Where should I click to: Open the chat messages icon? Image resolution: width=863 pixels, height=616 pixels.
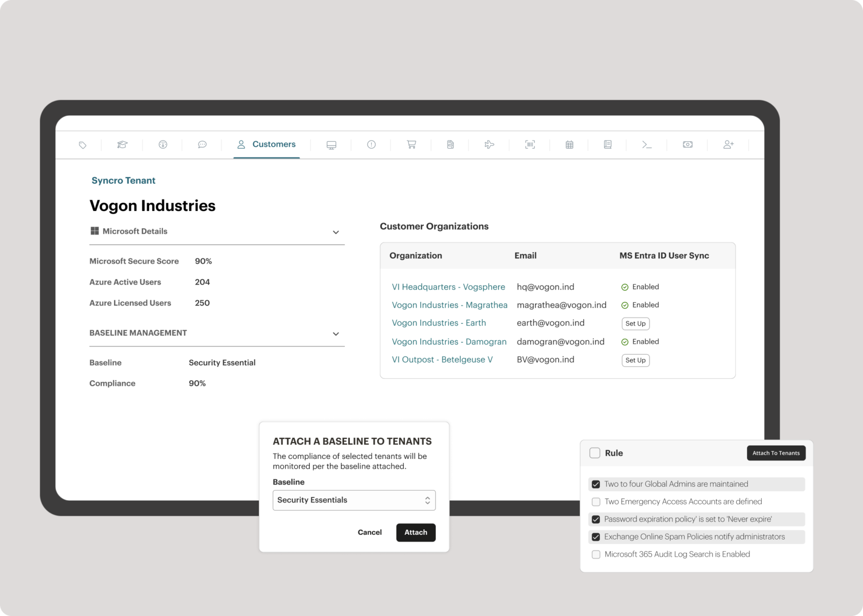202,145
